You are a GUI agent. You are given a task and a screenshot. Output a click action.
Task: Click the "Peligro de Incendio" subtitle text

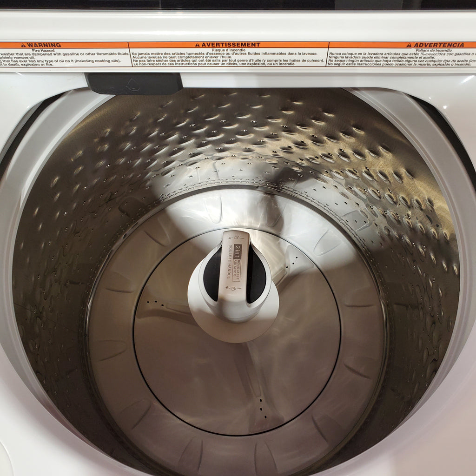click(436, 50)
